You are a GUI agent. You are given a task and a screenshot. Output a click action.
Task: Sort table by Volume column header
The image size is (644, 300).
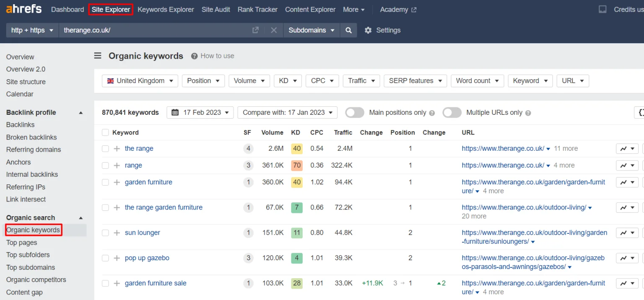pyautogui.click(x=273, y=132)
